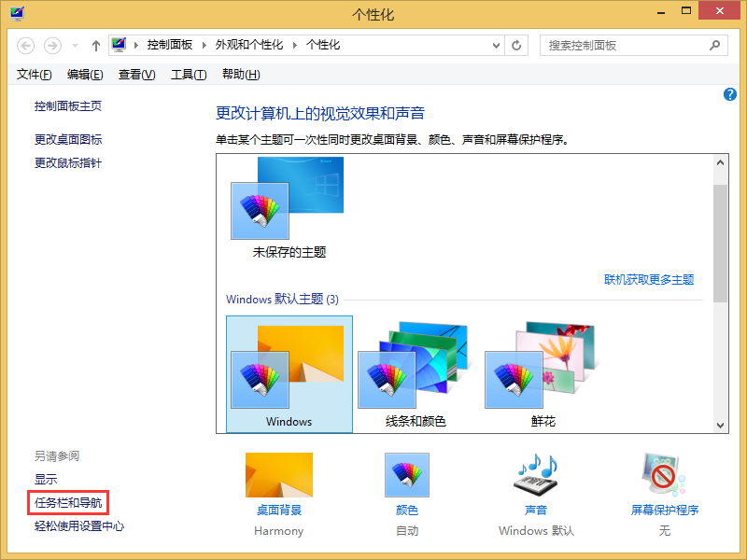Open the 声音 (Sound) settings icon
747x560 pixels.
coord(535,474)
